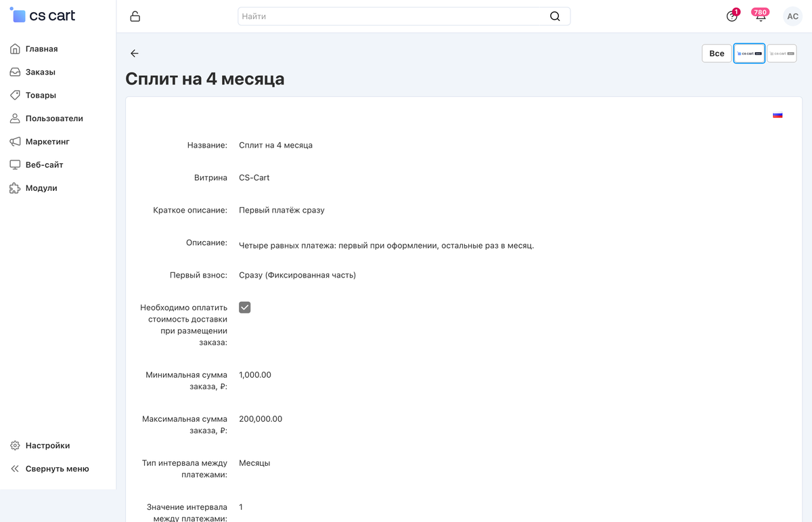Viewport: 812px width, 522px height.
Task: Click the description starting "Четыре равных платежа"
Action: click(386, 245)
